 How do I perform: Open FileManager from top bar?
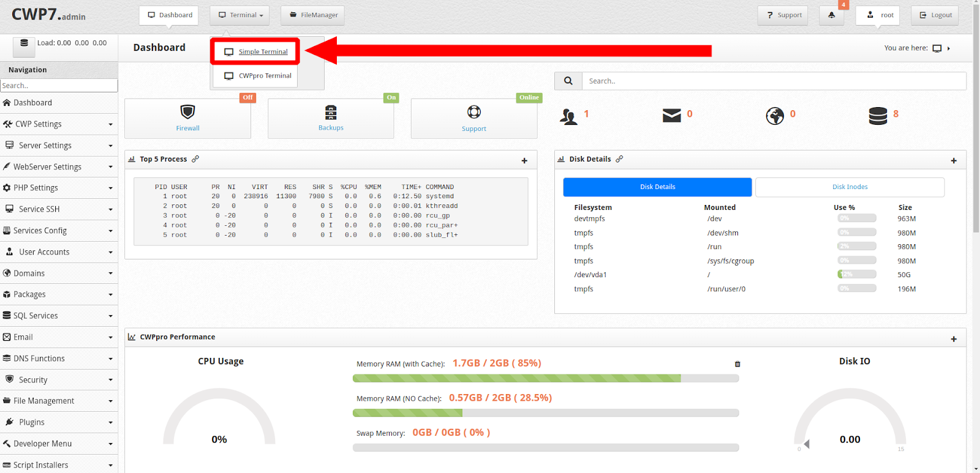click(312, 15)
